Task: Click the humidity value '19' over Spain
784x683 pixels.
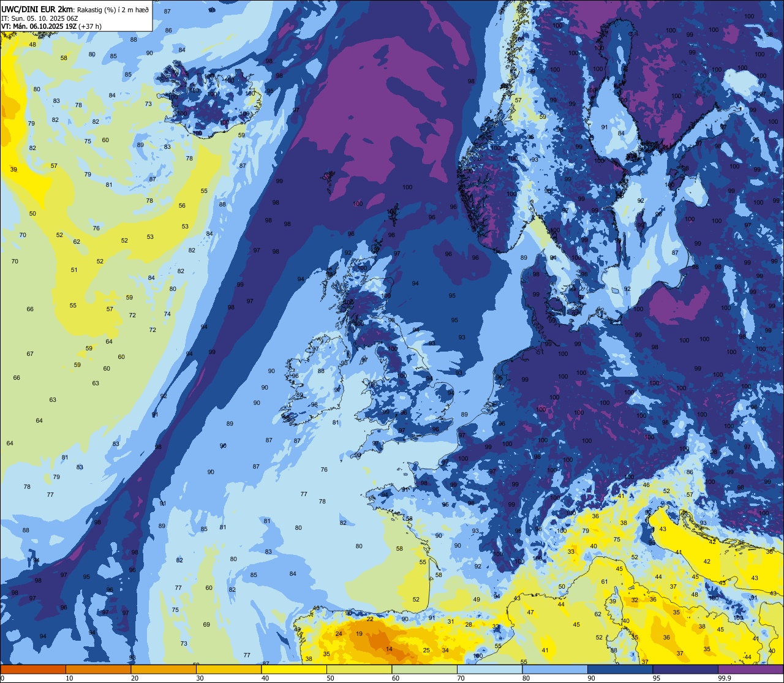Action: pyautogui.click(x=359, y=634)
